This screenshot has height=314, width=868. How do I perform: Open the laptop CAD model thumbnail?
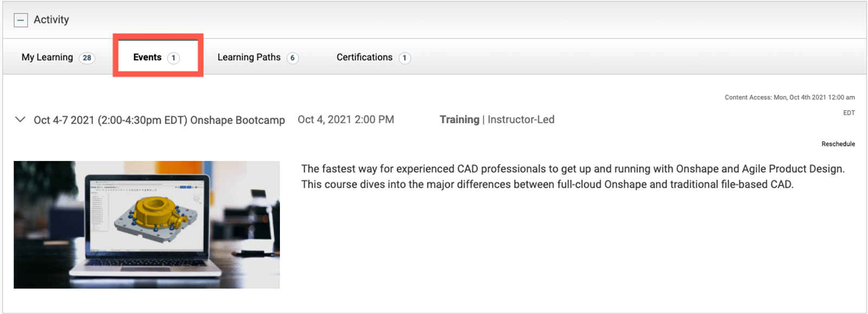(146, 225)
